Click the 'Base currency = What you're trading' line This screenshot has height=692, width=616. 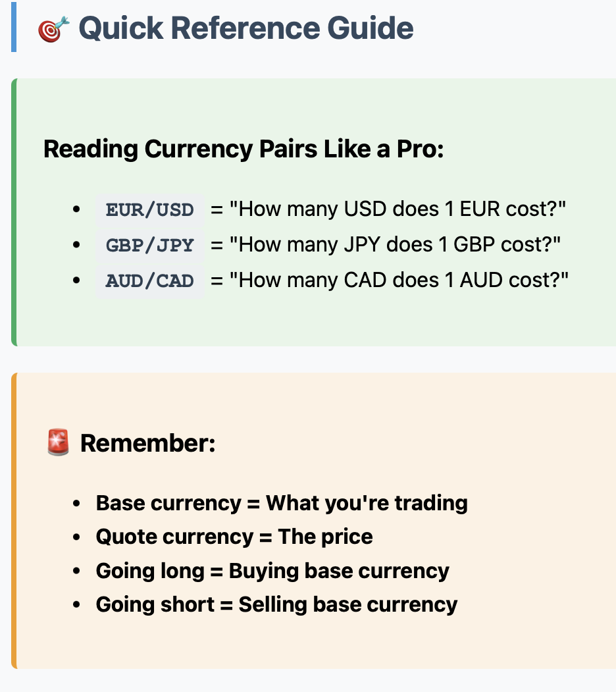coord(282,503)
